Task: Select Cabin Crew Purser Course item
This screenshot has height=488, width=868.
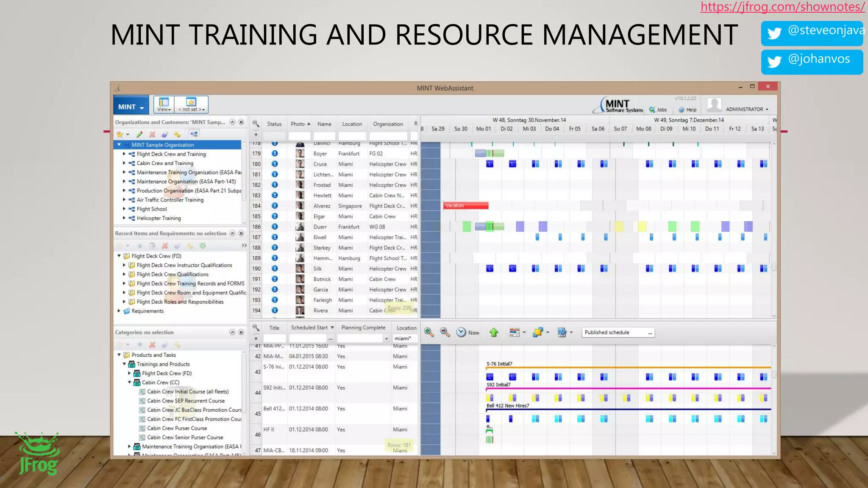Action: pyautogui.click(x=177, y=428)
